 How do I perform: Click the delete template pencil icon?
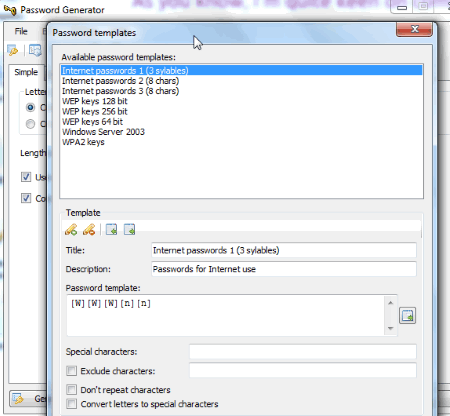[89, 229]
